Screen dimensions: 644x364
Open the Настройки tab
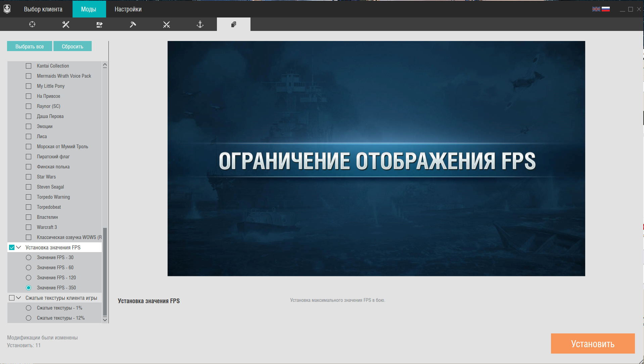point(128,9)
